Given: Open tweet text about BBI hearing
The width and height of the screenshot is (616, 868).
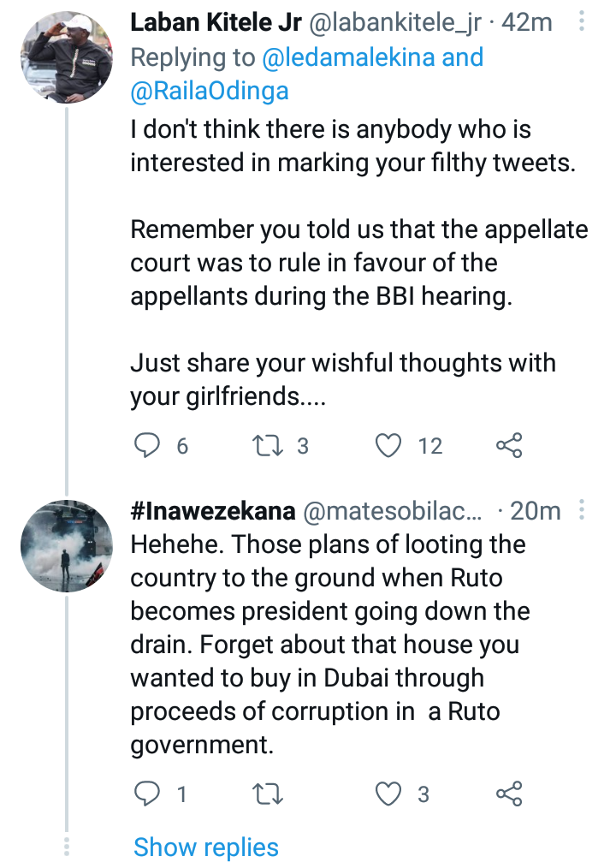Looking at the screenshot, I should tap(359, 263).
